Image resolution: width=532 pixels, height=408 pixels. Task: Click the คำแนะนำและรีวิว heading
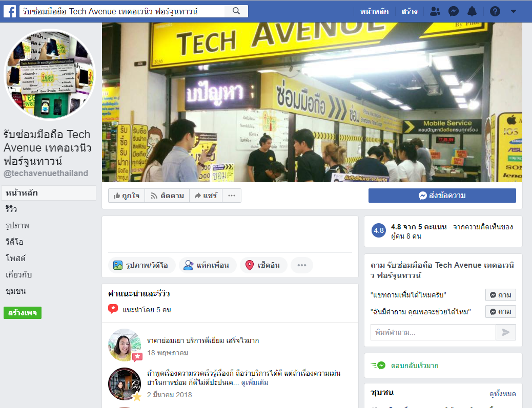click(x=139, y=294)
